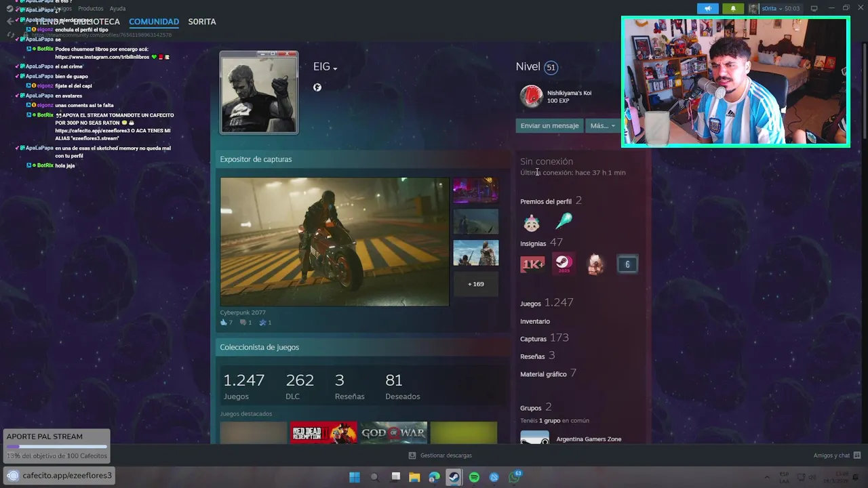Open the Insignias 47 link

(x=541, y=243)
